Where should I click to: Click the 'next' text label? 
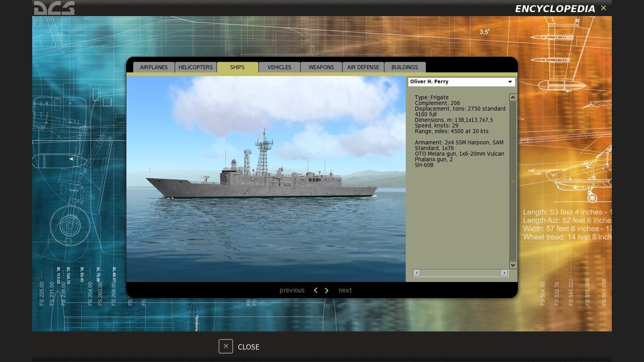[x=345, y=290]
